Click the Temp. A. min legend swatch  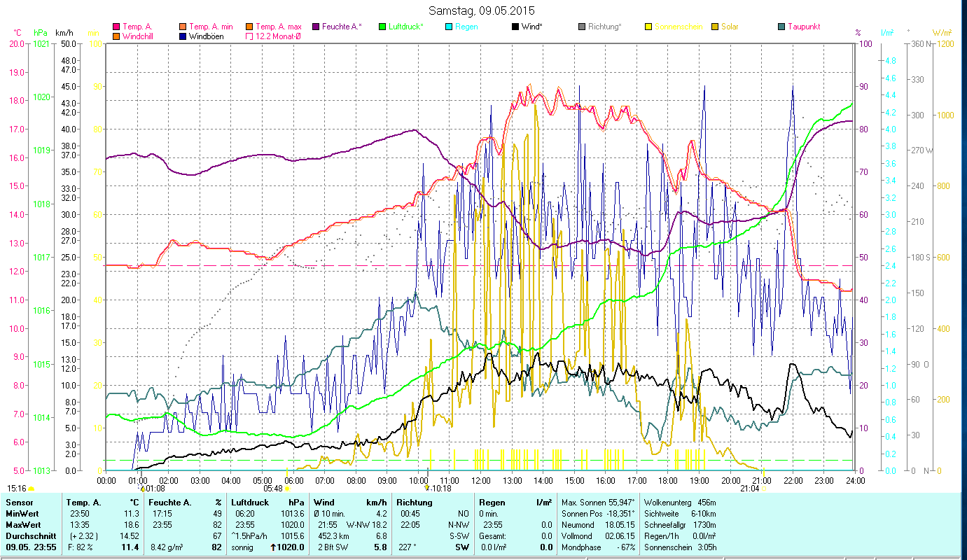point(183,27)
